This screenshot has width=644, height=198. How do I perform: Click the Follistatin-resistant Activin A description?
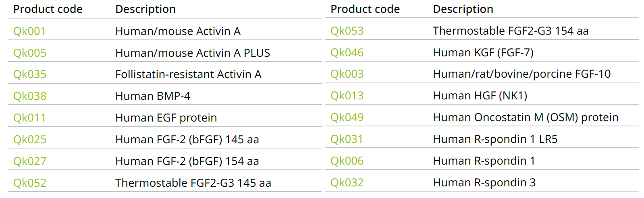point(188,74)
